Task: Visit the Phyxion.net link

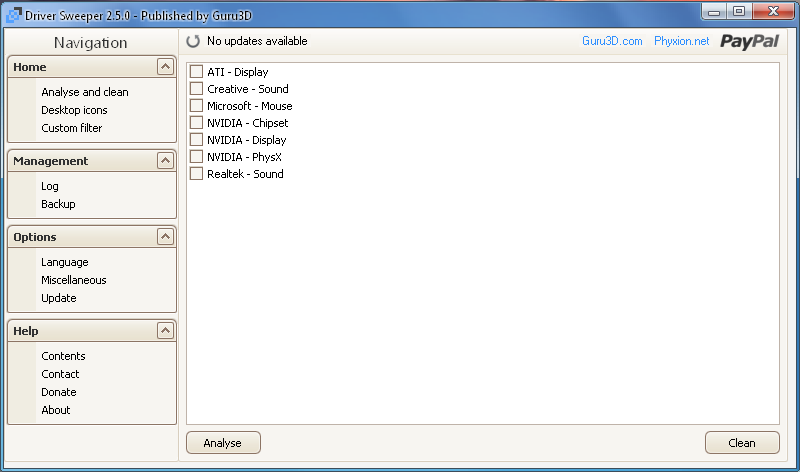Action: (x=681, y=41)
